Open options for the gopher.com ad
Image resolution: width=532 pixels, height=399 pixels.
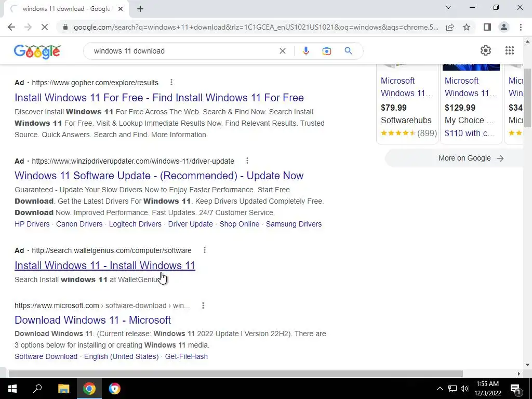click(x=171, y=82)
